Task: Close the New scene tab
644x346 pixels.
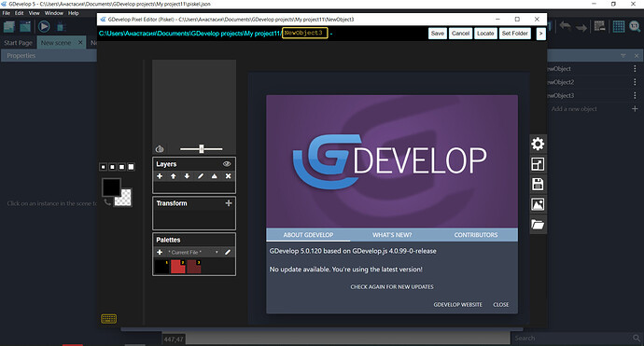Action: tap(80, 42)
